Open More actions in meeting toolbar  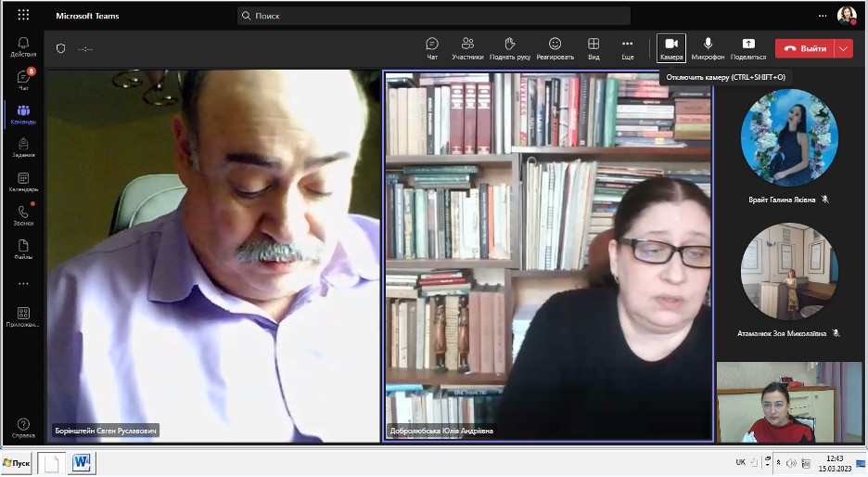(x=628, y=47)
